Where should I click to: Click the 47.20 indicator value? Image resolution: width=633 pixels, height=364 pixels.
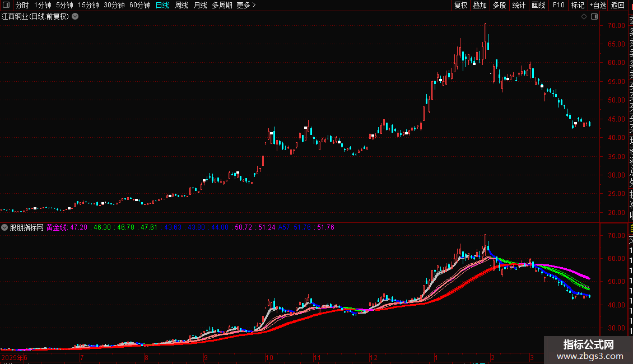click(x=79, y=227)
